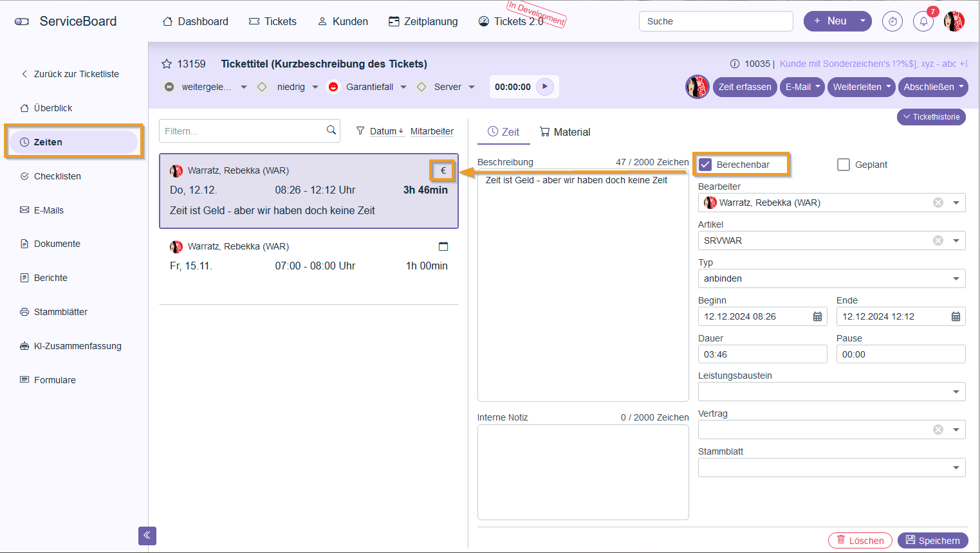Enable the Geplant checkbox
The height and width of the screenshot is (553, 980).
(x=844, y=165)
